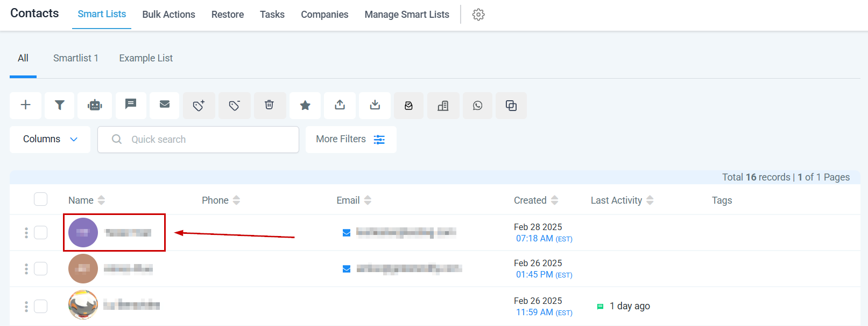Click the star review icon

[x=305, y=105]
